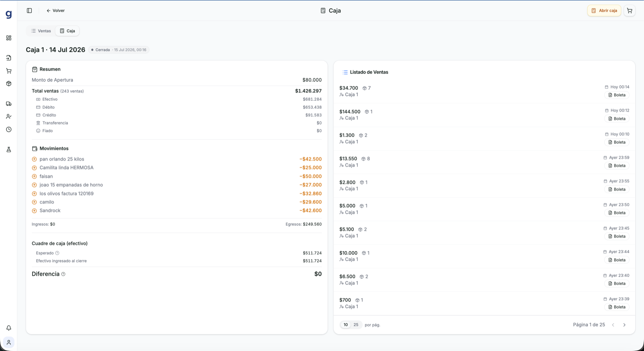Click help icon next to Esperado

57,253
